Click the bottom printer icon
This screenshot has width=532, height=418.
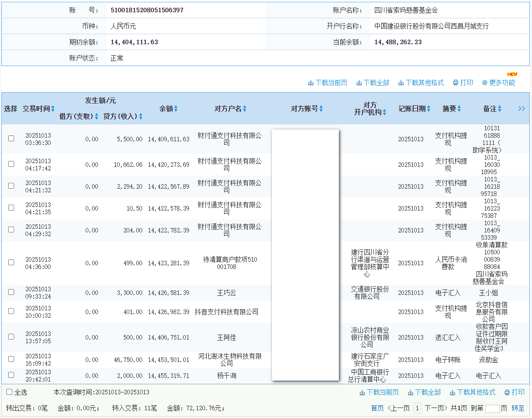[507, 392]
